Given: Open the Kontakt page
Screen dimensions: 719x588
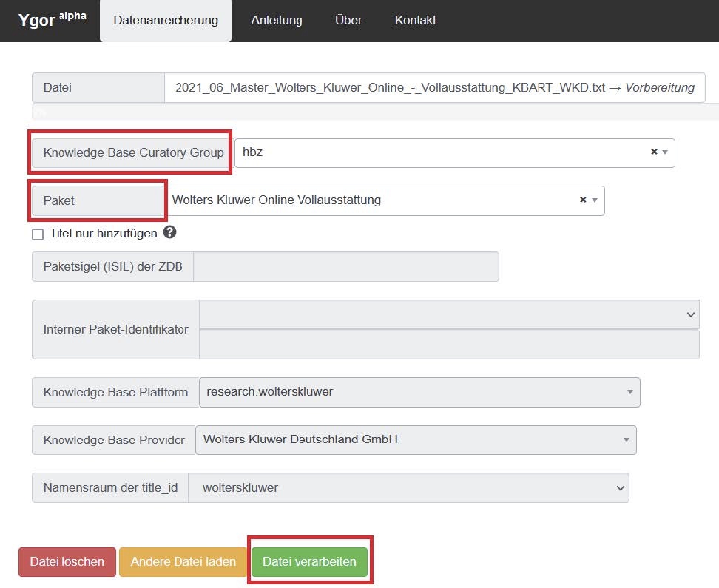Looking at the screenshot, I should click(415, 21).
